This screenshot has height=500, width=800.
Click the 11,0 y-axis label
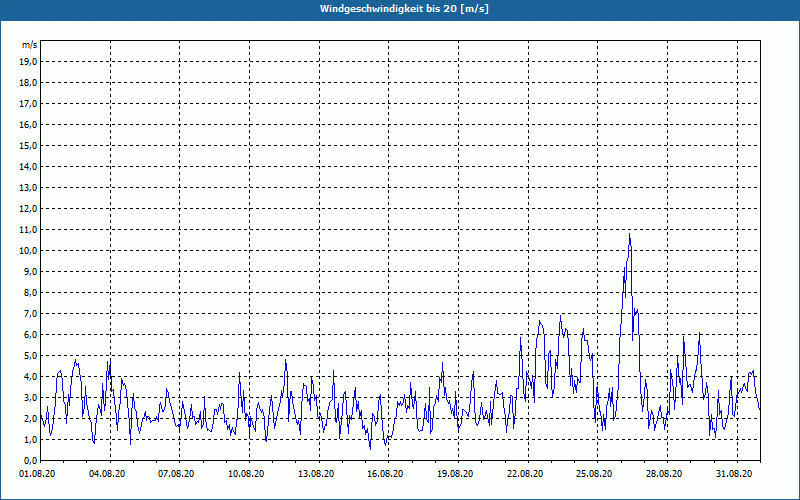pyautogui.click(x=28, y=230)
